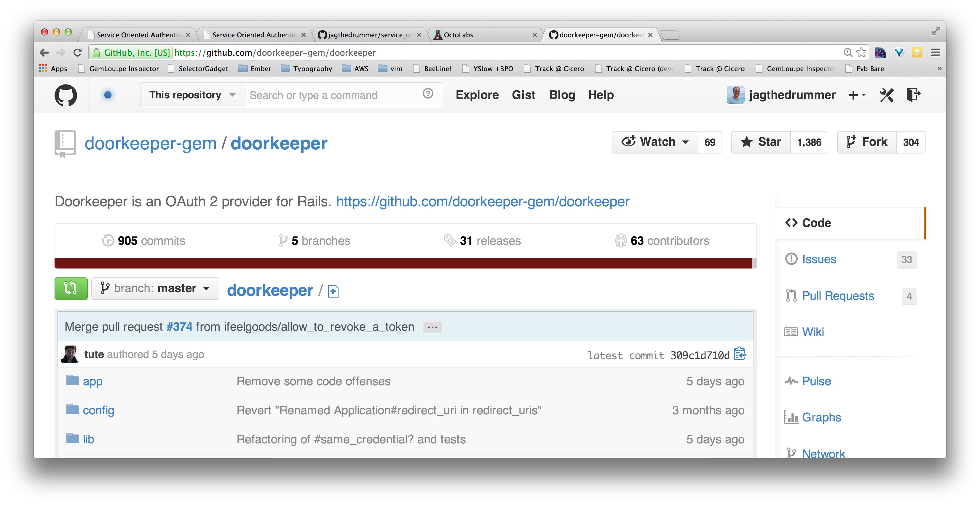Viewport: 980px width, 505px height.
Task: Open the AWS bookmarks folder
Action: [x=355, y=68]
